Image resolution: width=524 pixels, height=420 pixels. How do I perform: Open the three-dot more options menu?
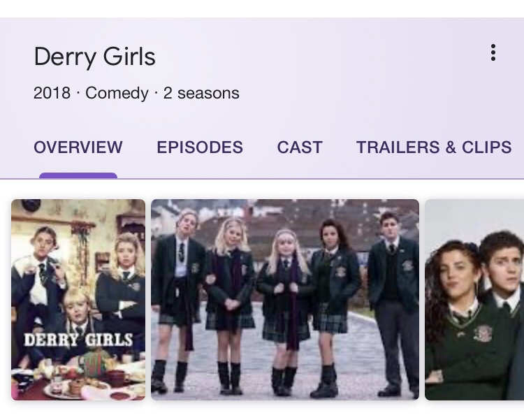493,53
